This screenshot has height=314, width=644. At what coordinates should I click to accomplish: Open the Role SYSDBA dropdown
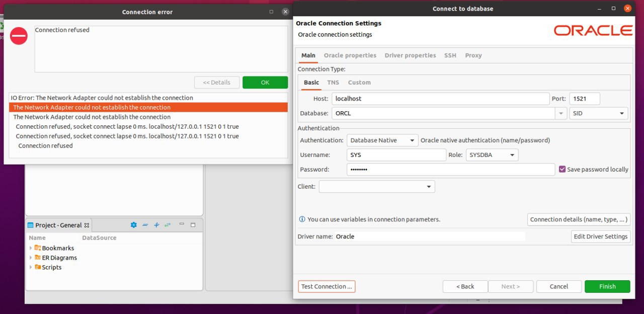(x=492, y=155)
